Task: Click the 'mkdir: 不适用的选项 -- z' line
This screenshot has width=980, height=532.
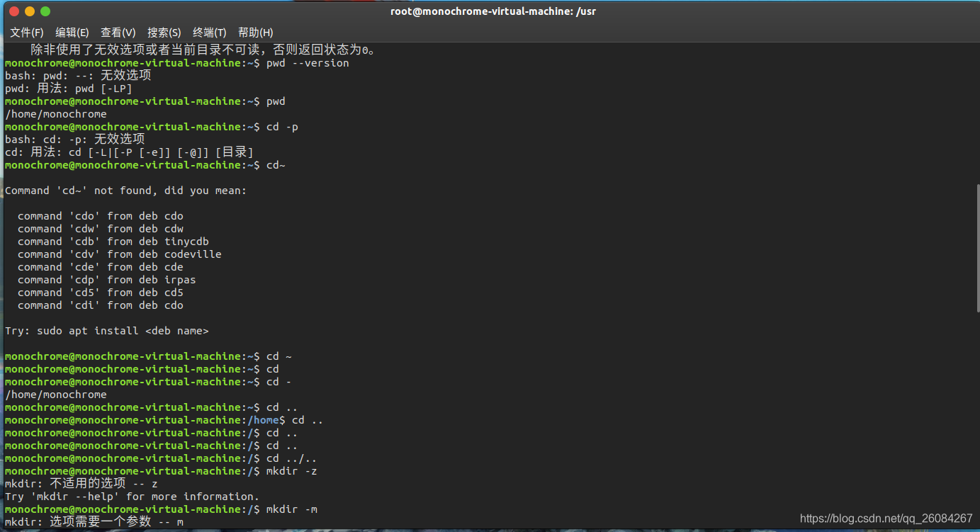Action: 81,484
